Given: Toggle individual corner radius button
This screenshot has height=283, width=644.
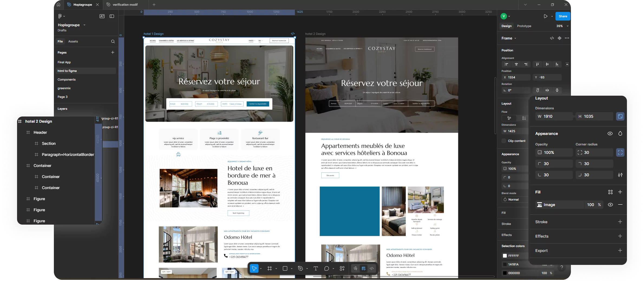Looking at the screenshot, I should pyautogui.click(x=620, y=152).
